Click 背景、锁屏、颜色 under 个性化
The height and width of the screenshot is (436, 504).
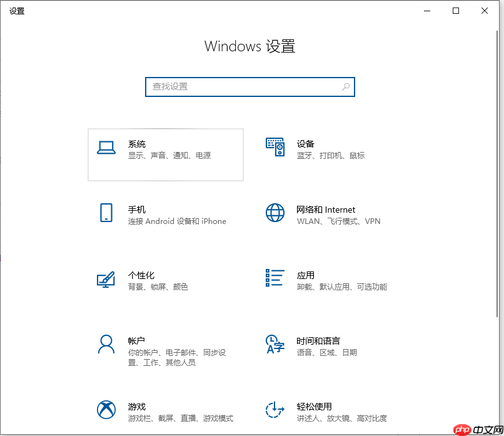click(x=157, y=286)
